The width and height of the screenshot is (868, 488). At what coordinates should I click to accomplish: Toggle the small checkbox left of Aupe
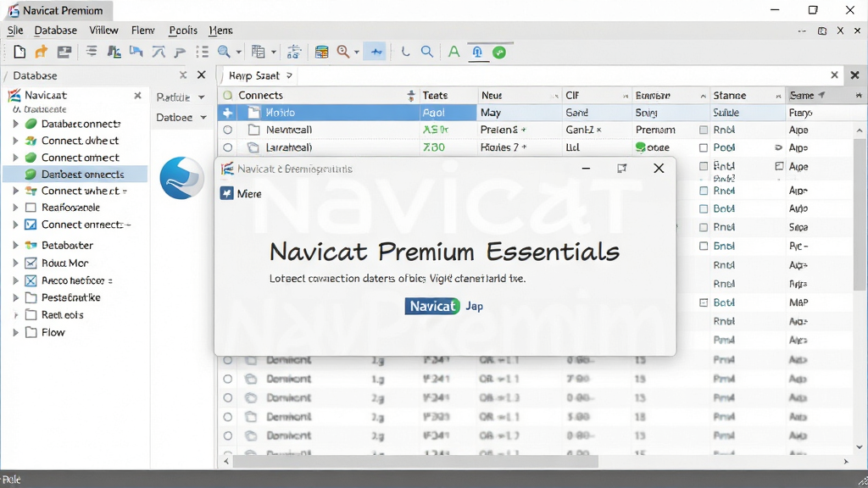(x=779, y=166)
